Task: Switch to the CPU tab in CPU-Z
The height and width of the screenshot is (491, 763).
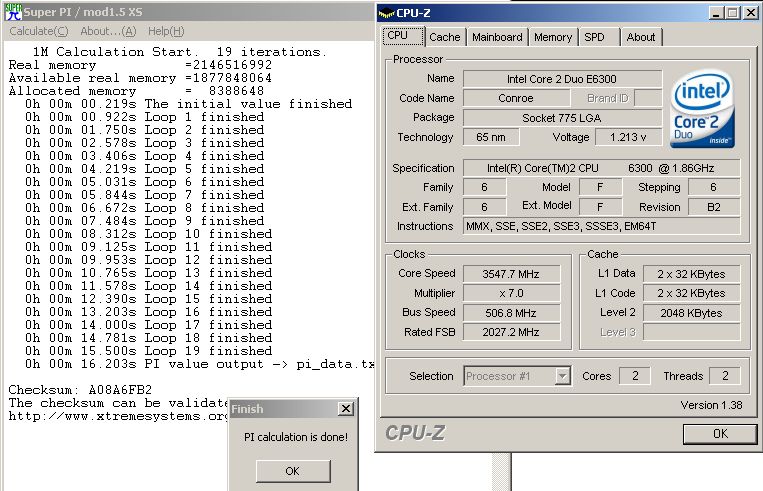Action: (x=403, y=36)
